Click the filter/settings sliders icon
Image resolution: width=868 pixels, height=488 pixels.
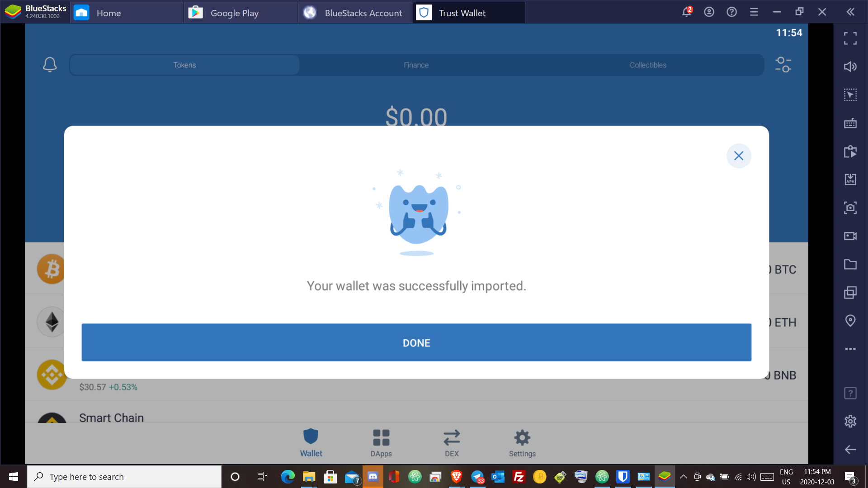coord(783,64)
